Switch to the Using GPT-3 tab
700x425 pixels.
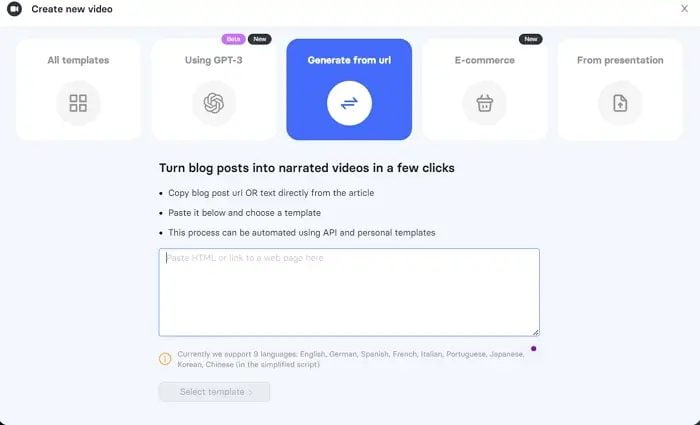[214, 89]
